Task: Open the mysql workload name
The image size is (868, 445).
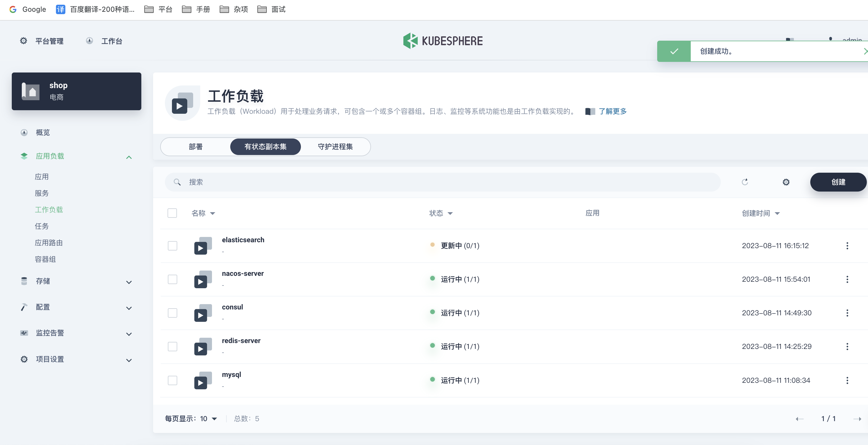Action: (231, 375)
